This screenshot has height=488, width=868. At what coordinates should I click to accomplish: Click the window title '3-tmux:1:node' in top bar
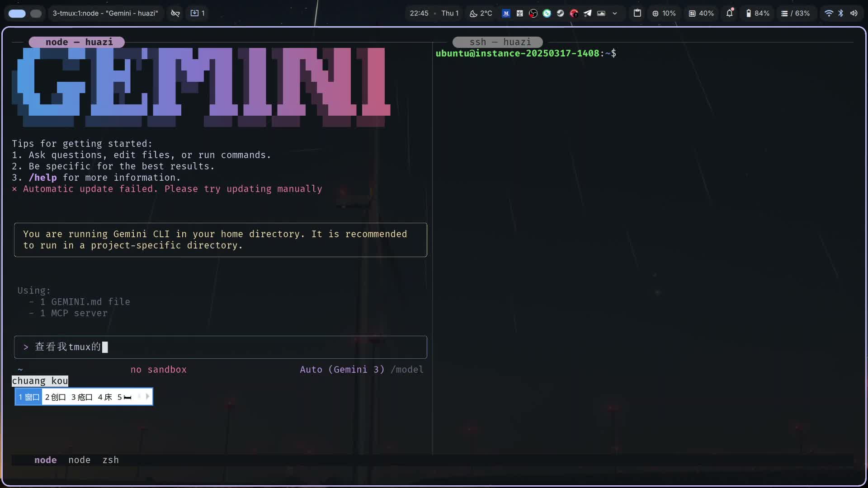tap(105, 14)
